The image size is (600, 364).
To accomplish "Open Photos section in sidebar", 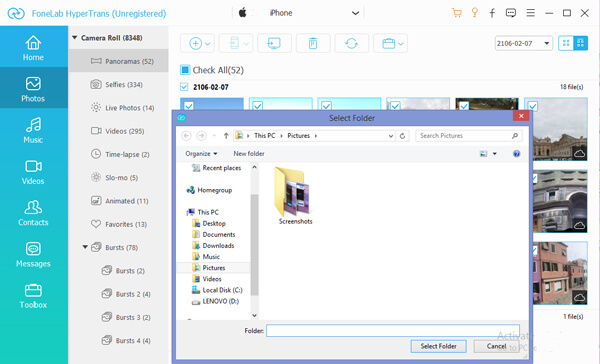I will pyautogui.click(x=33, y=89).
